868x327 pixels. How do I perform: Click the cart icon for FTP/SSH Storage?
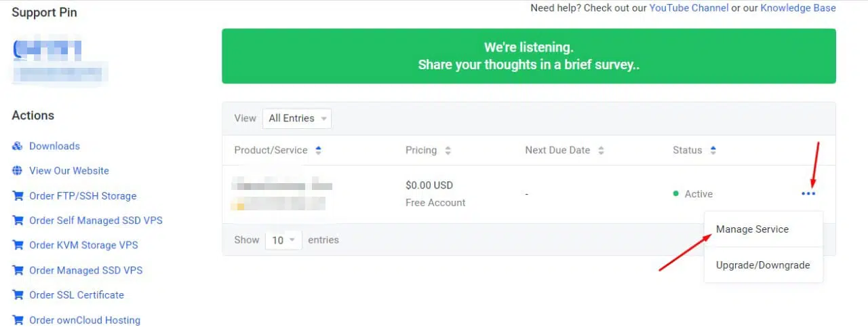pos(18,196)
